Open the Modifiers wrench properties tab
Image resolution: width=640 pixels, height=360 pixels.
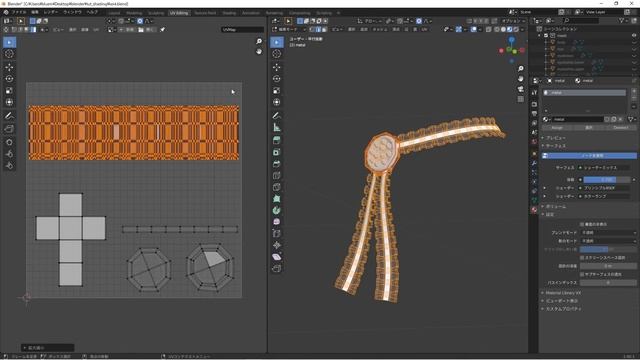(534, 163)
